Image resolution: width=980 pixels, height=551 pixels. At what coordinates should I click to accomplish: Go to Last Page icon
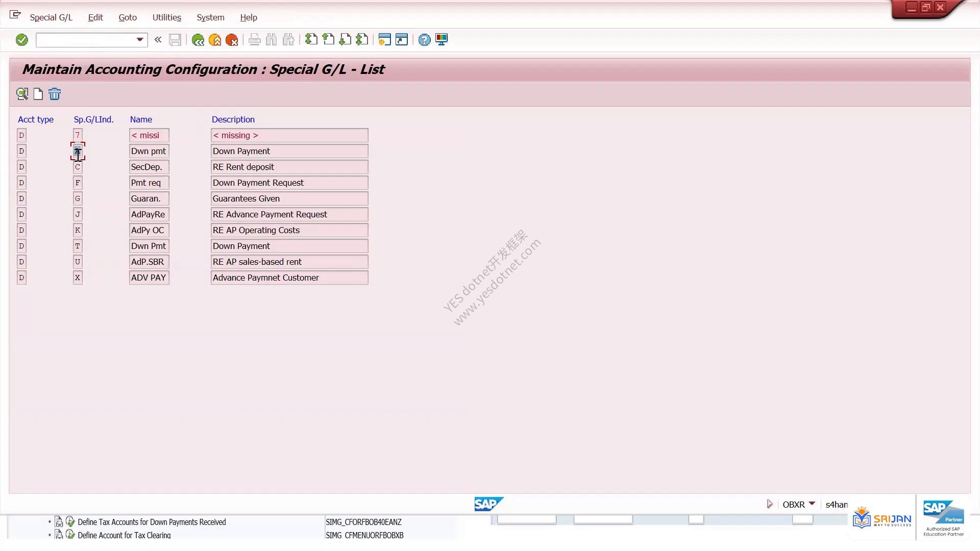pos(362,39)
